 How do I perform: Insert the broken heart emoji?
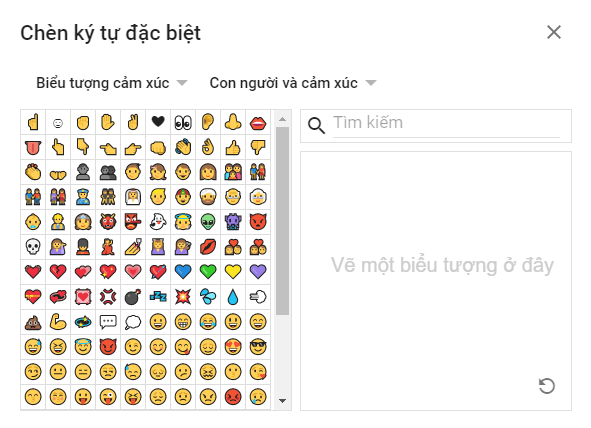click(58, 272)
